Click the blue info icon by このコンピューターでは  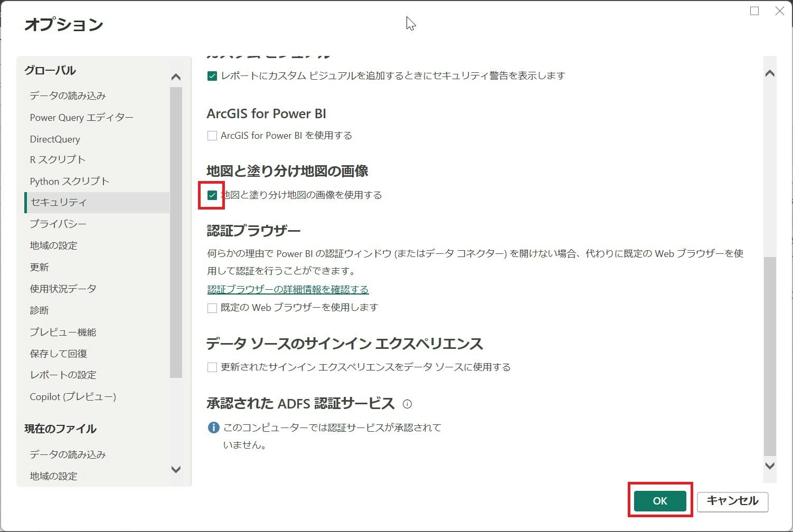click(x=213, y=427)
